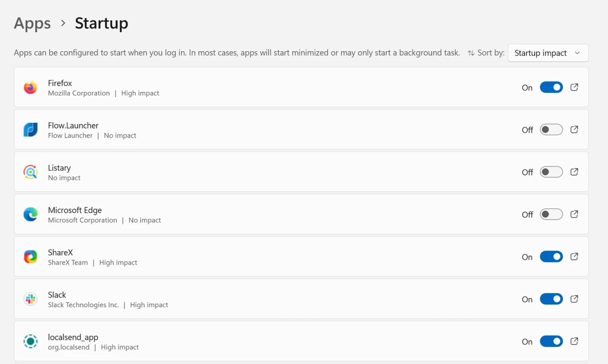The width and height of the screenshot is (608, 364).
Task: Open external link icon for Listary
Action: 574,172
